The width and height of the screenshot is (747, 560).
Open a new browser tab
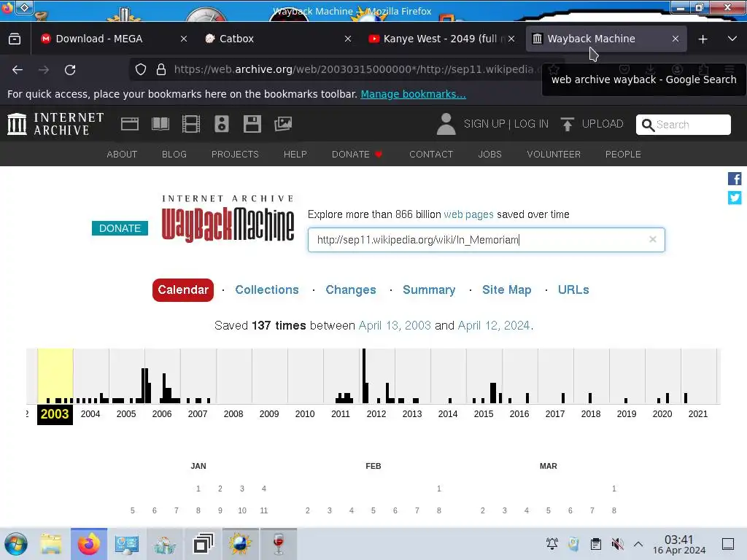703,39
